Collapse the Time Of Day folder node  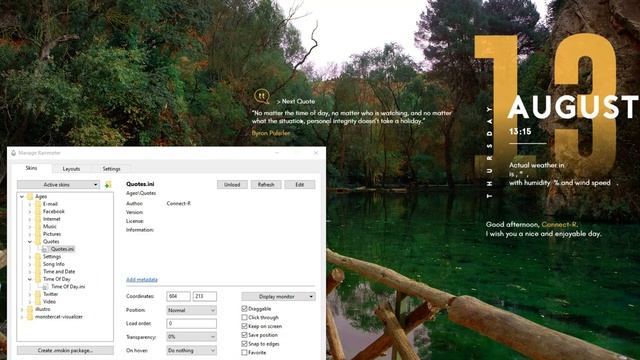click(30, 279)
